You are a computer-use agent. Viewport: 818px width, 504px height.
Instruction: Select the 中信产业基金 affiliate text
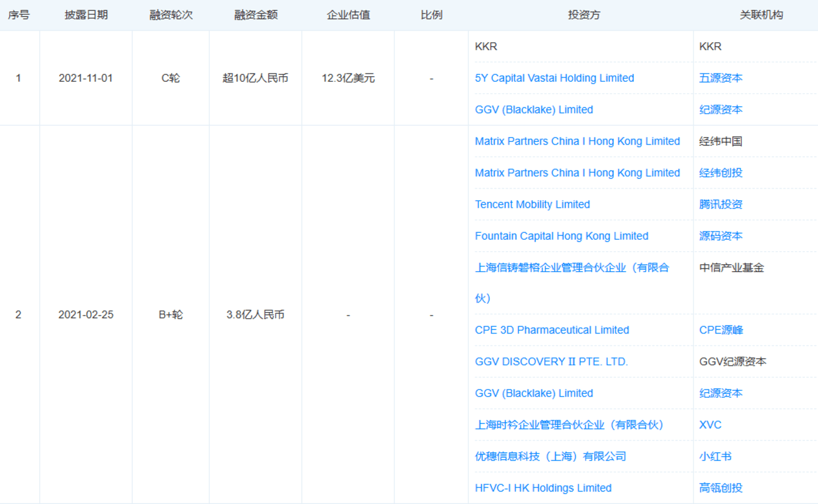[x=732, y=268]
